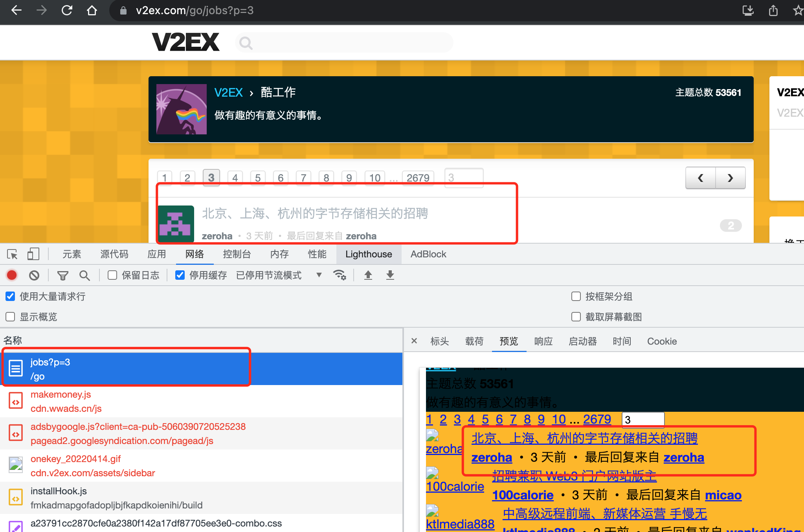
Task: Click the previous page chevron button
Action: (x=700, y=178)
